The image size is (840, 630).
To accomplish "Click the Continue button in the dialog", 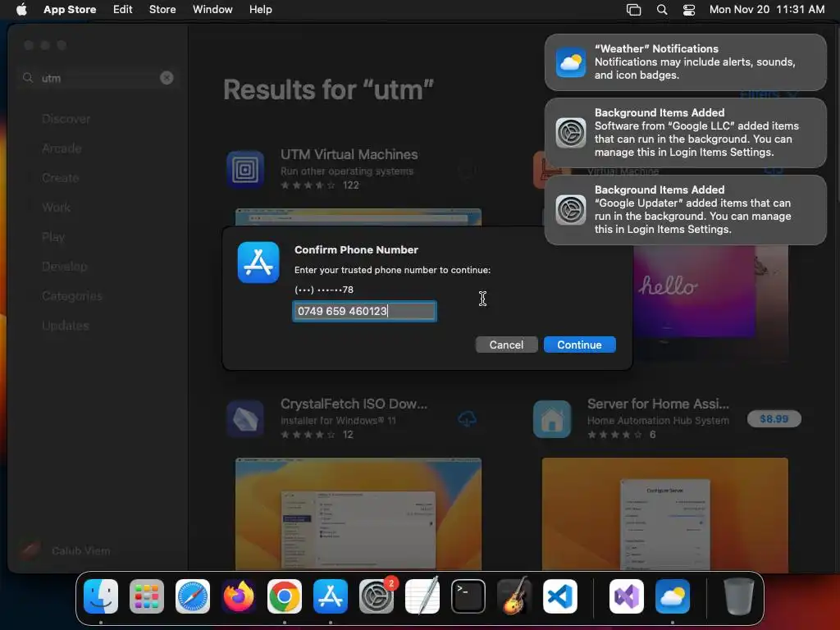I will point(579,345).
